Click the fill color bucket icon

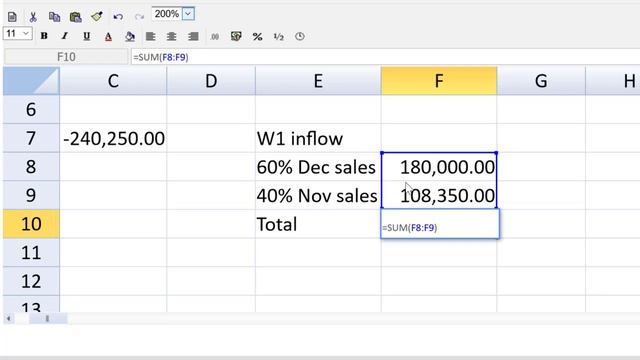[130, 37]
